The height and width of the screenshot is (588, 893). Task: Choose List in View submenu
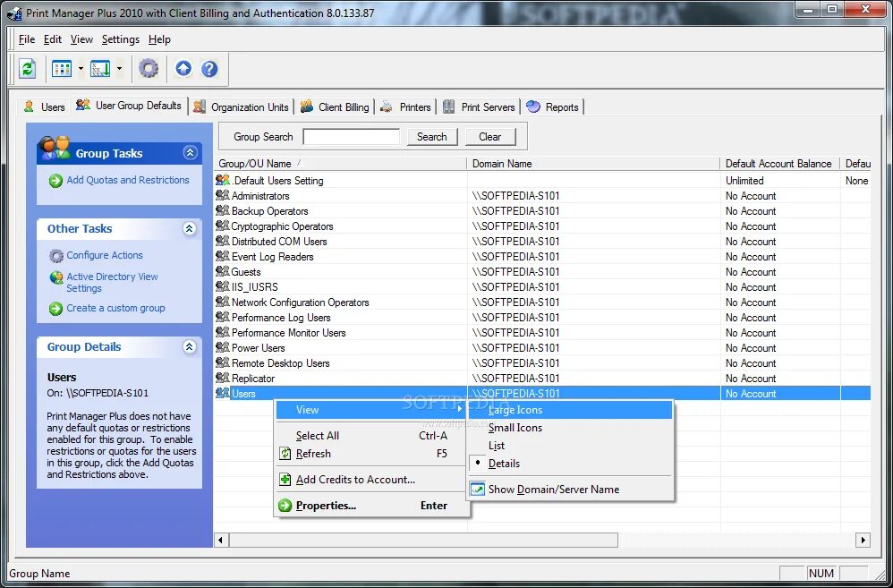tap(569, 446)
